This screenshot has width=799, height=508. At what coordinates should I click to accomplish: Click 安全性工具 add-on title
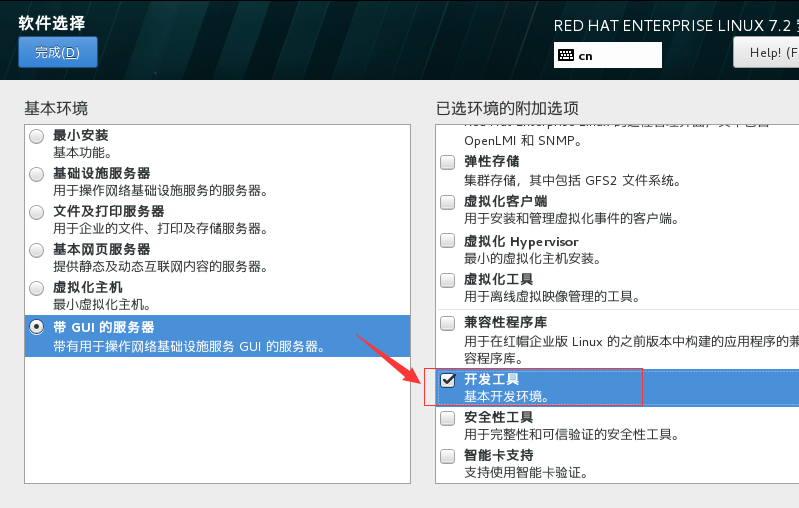[x=498, y=417]
